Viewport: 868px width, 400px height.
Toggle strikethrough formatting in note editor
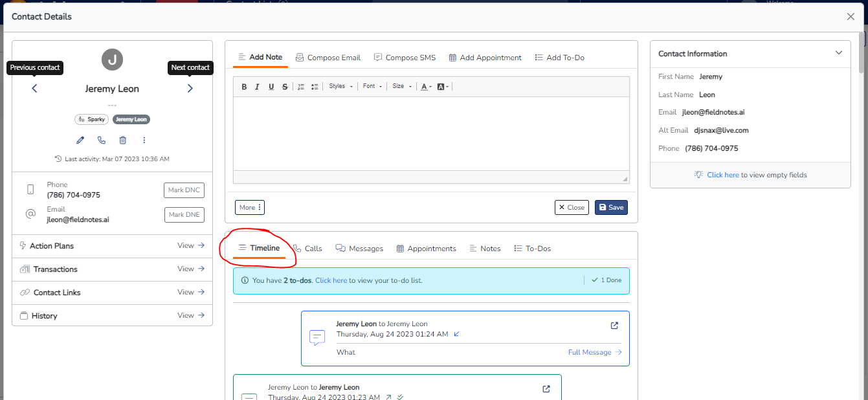285,87
